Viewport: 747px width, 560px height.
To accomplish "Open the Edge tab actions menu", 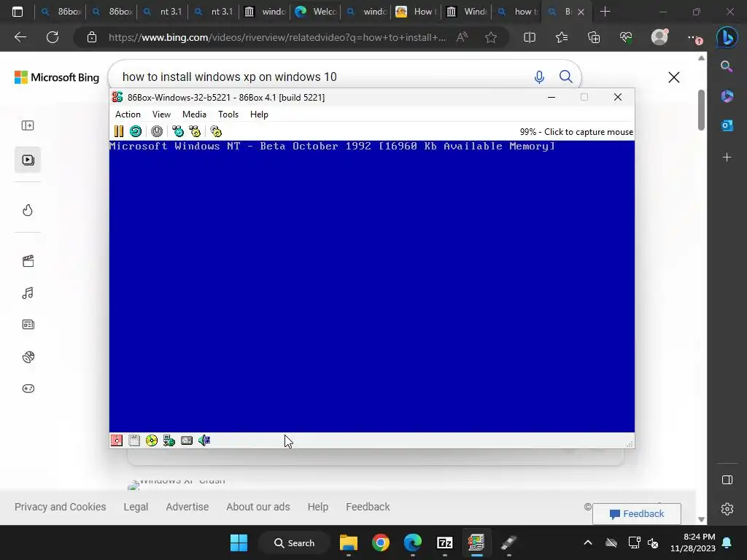I will click(18, 12).
